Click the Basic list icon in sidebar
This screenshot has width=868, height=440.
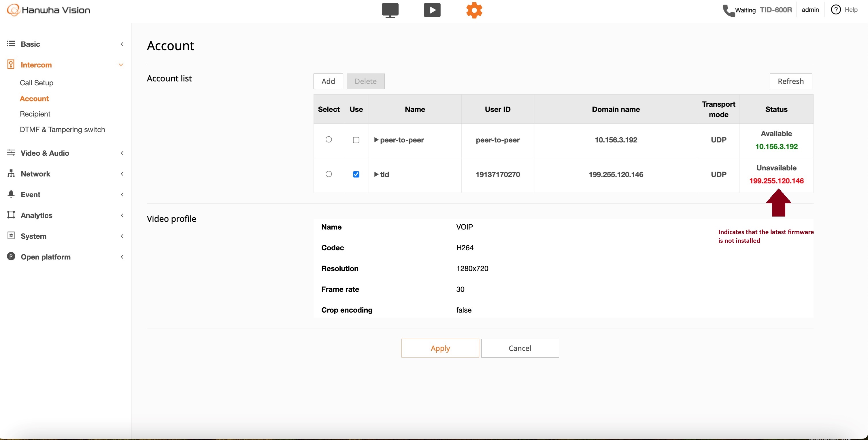[x=11, y=44]
